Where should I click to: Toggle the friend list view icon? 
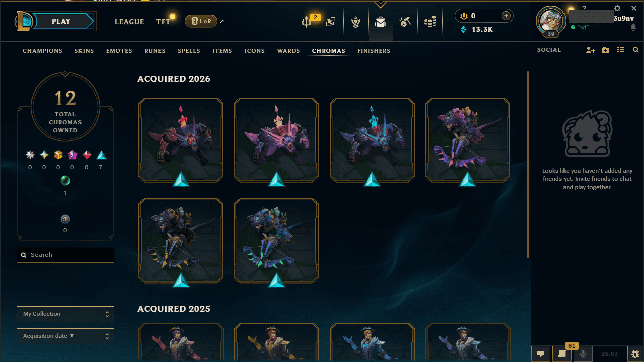(x=621, y=50)
